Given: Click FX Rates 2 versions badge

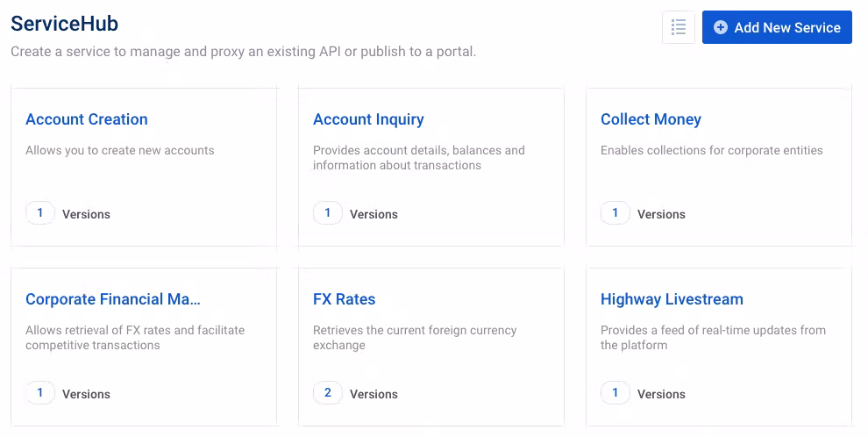Looking at the screenshot, I should pyautogui.click(x=328, y=393).
